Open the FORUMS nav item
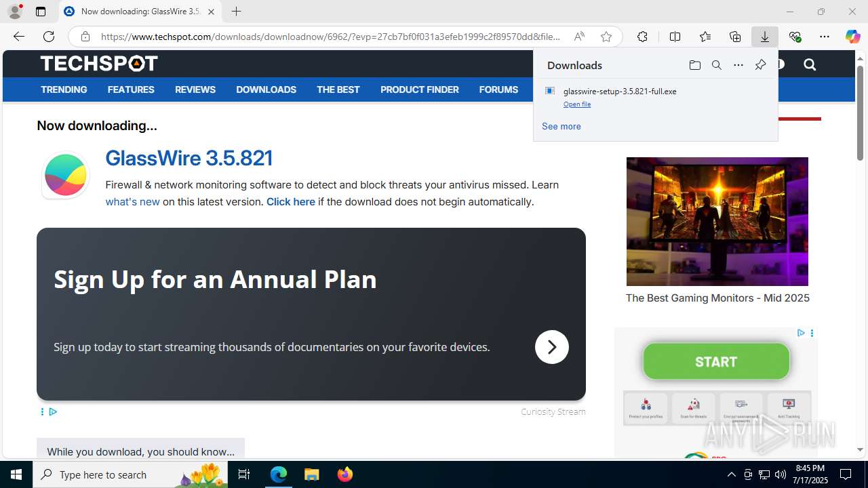The height and width of the screenshot is (488, 868). [x=498, y=89]
